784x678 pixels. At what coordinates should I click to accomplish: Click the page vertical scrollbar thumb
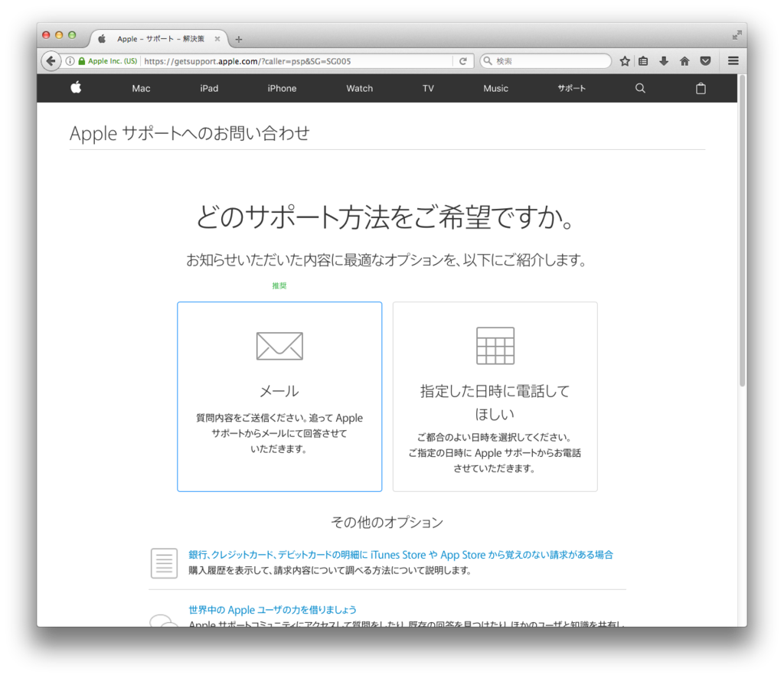point(742,230)
